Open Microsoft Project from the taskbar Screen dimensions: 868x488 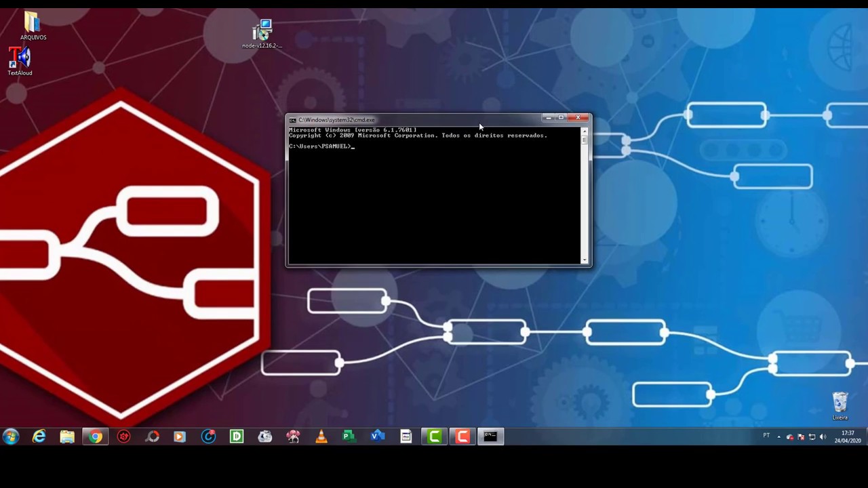pyautogui.click(x=349, y=436)
